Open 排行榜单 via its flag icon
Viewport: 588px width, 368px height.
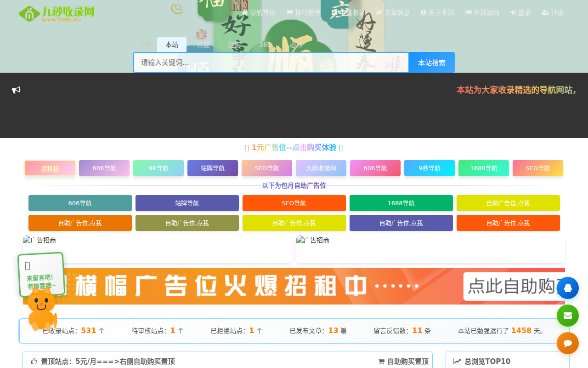pos(289,12)
